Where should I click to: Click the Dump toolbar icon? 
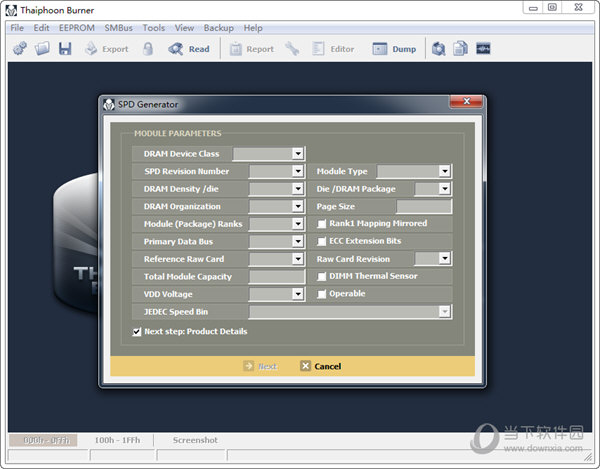(380, 49)
